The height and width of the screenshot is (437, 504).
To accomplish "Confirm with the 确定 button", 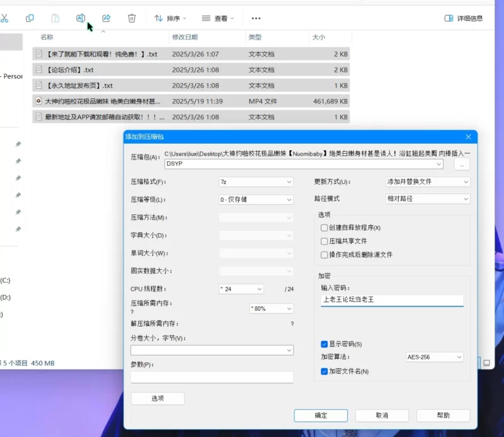I will click(321, 416).
